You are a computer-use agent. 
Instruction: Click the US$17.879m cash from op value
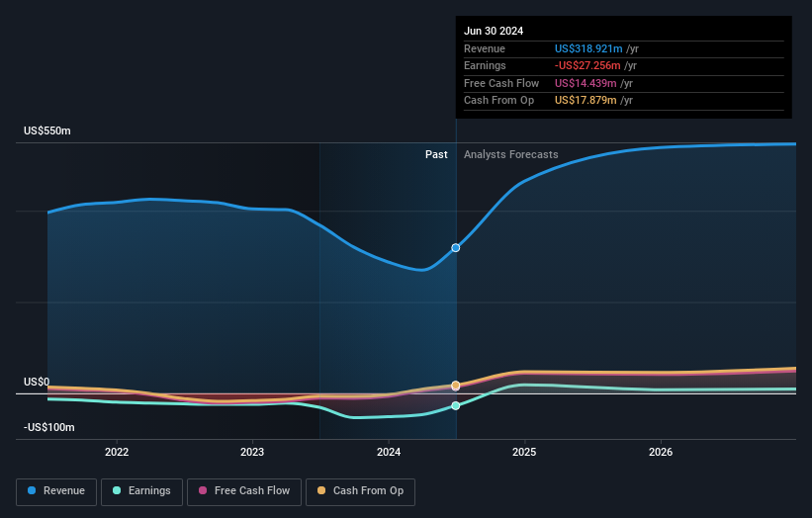click(586, 101)
